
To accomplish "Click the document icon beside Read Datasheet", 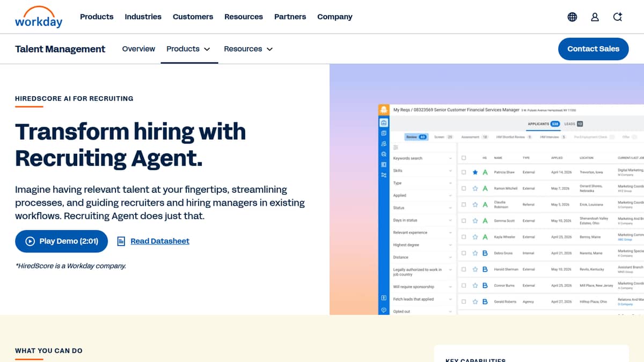I will (121, 241).
